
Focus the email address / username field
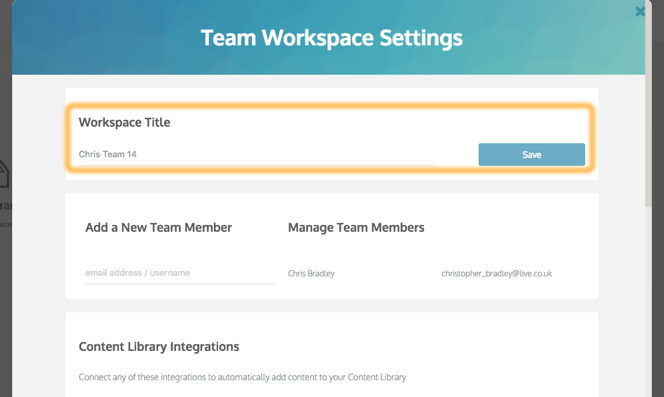click(x=180, y=273)
